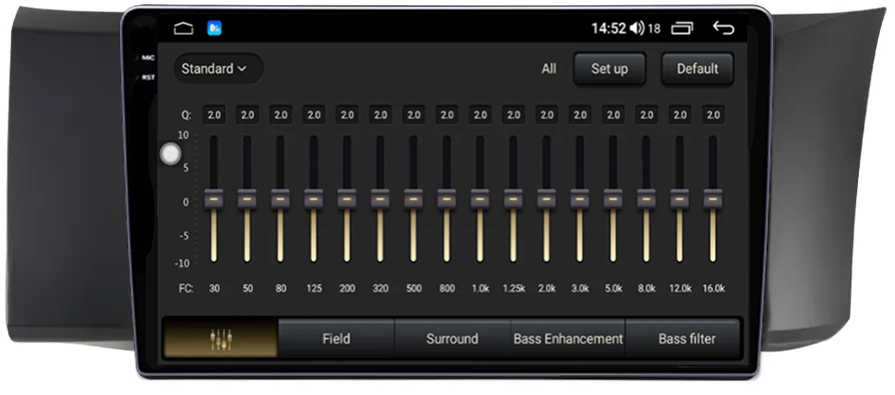Click the All label
This screenshot has width=895, height=395.
point(549,69)
